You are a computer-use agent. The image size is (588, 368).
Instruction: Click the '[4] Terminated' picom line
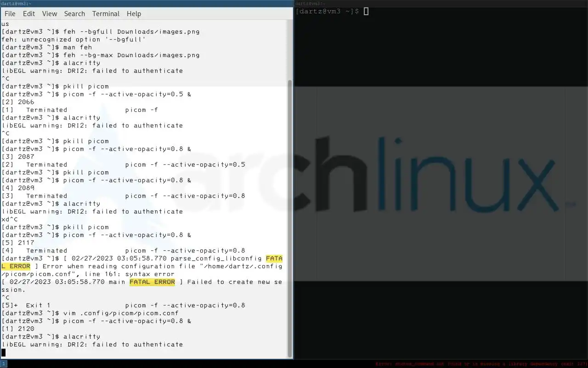coord(123,251)
